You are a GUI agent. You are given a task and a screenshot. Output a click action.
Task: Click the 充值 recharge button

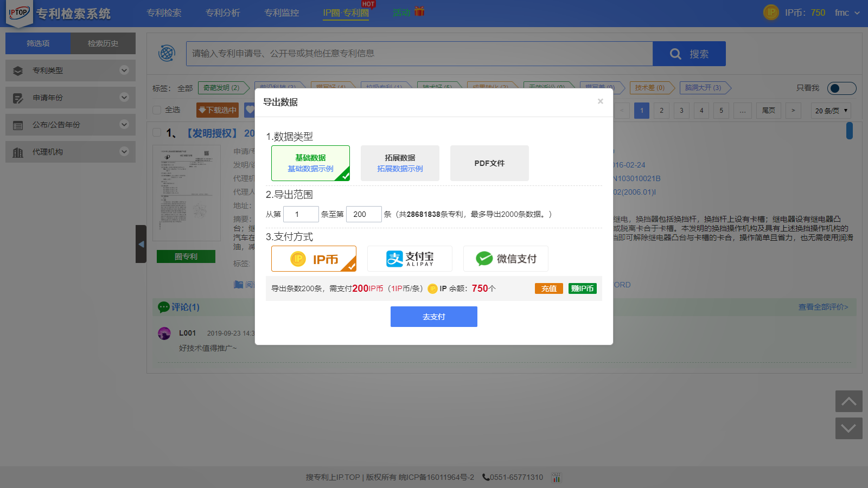(548, 288)
